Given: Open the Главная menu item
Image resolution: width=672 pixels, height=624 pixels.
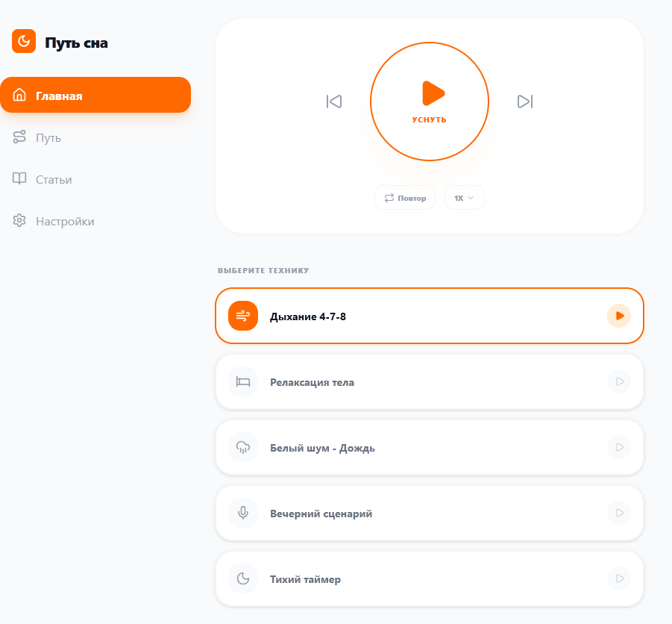Looking at the screenshot, I should [95, 96].
